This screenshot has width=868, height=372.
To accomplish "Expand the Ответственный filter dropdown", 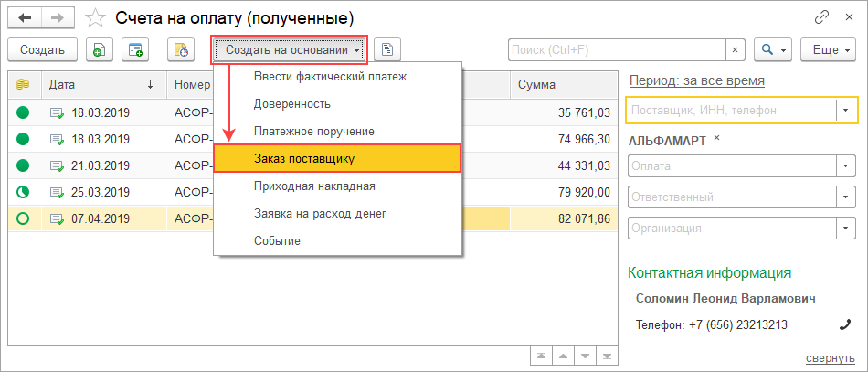I will (x=846, y=197).
